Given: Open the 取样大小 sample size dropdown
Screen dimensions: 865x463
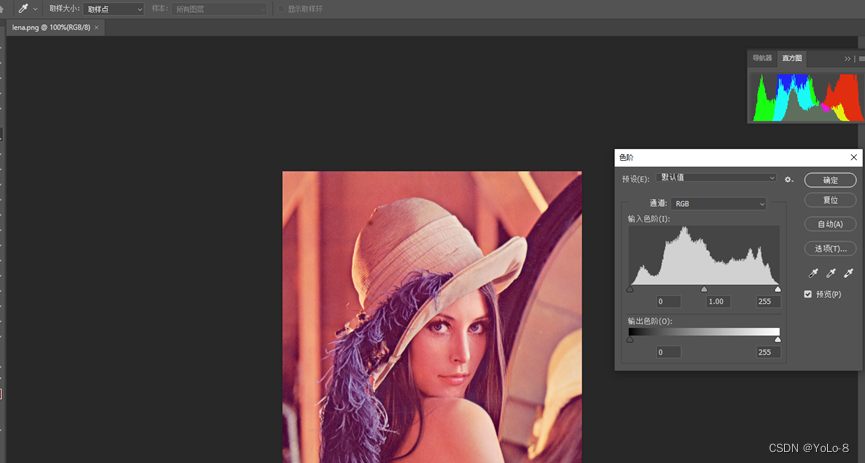Looking at the screenshot, I should 114,9.
